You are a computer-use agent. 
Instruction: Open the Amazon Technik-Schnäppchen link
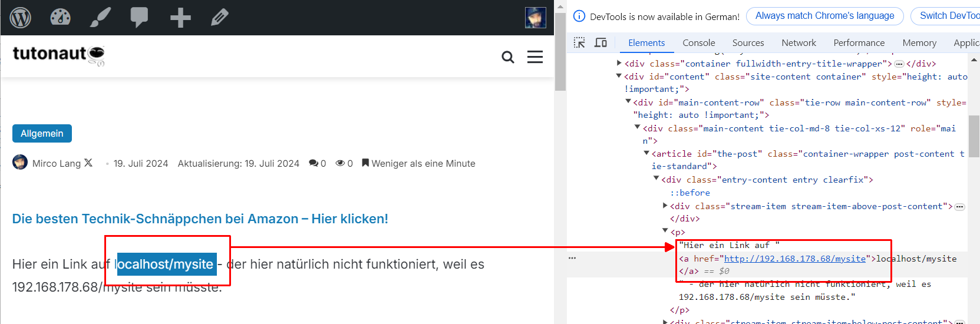click(x=200, y=219)
